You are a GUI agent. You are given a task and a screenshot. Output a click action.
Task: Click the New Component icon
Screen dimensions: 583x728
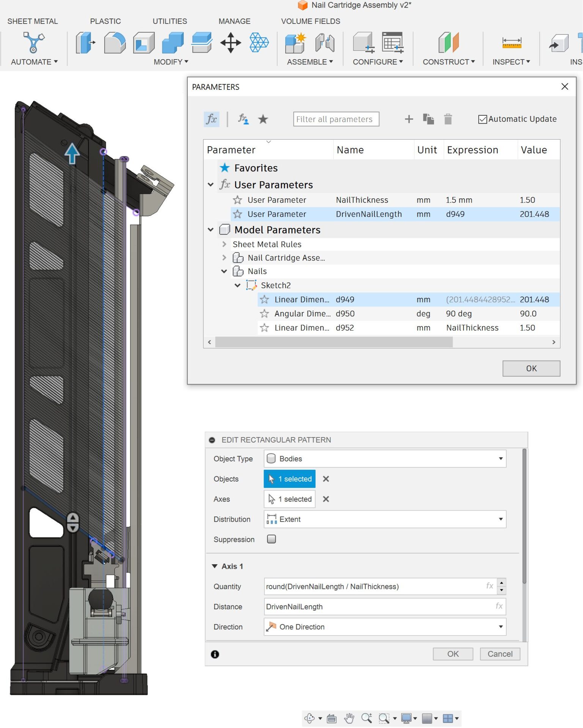[x=295, y=42]
